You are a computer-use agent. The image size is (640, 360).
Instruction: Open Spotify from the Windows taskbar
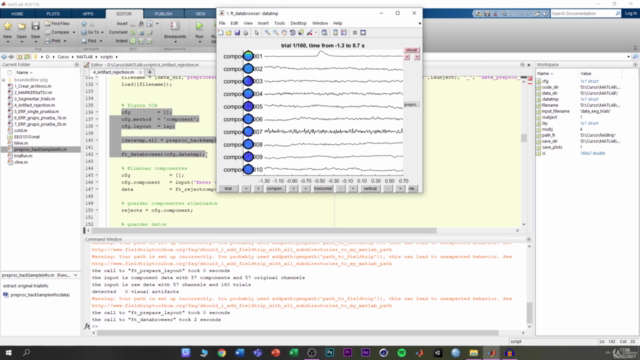pyautogui.click(x=402, y=353)
